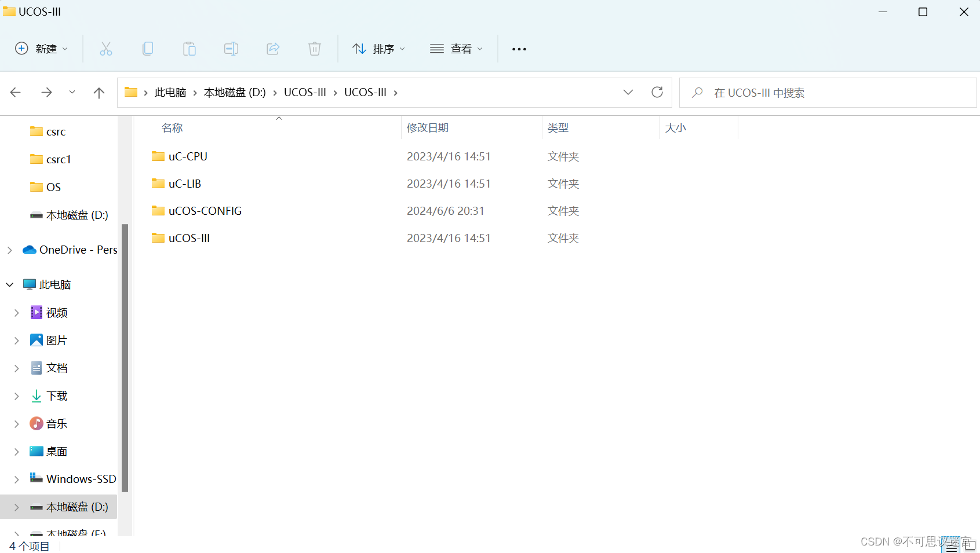Refresh the folder with the refresh icon

tap(657, 92)
